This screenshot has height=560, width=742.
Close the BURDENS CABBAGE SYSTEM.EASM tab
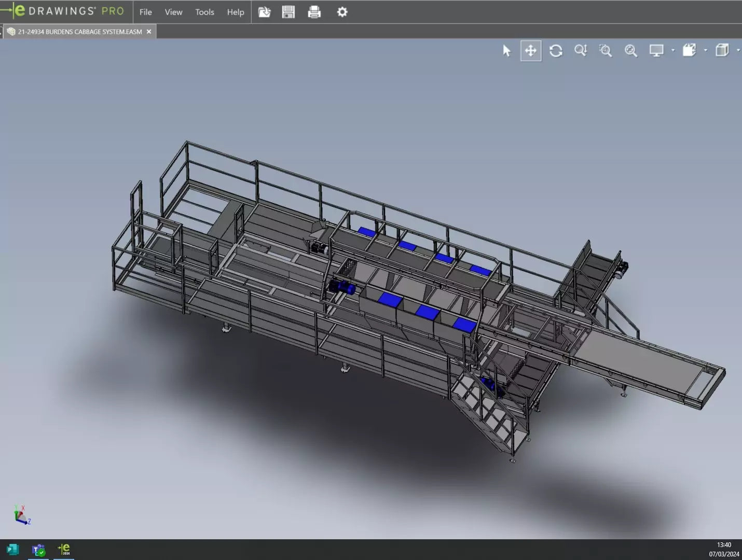coord(149,32)
